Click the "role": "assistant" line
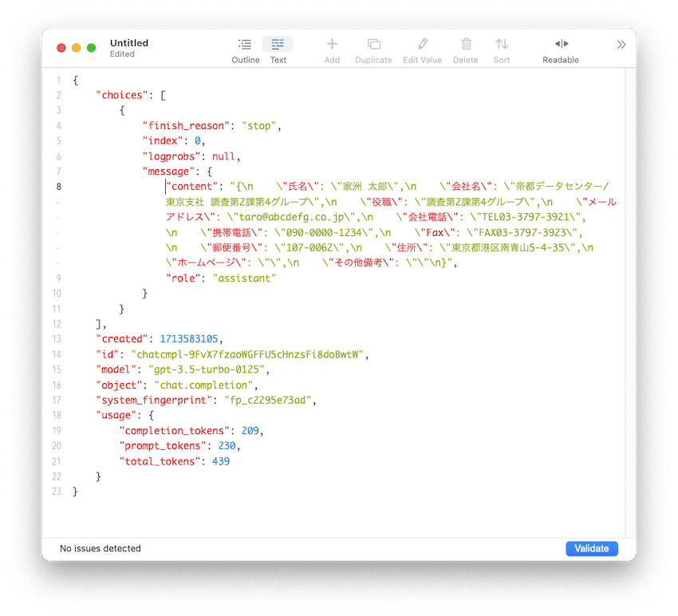 (x=220, y=278)
